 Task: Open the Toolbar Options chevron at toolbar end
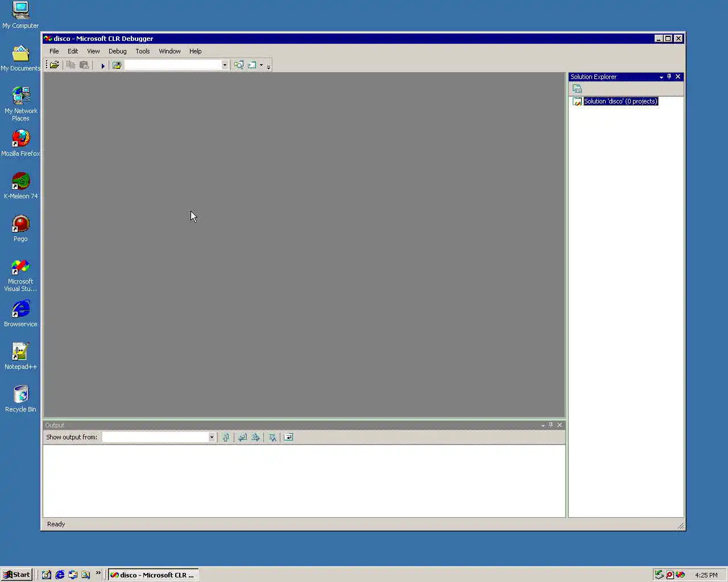(268, 66)
